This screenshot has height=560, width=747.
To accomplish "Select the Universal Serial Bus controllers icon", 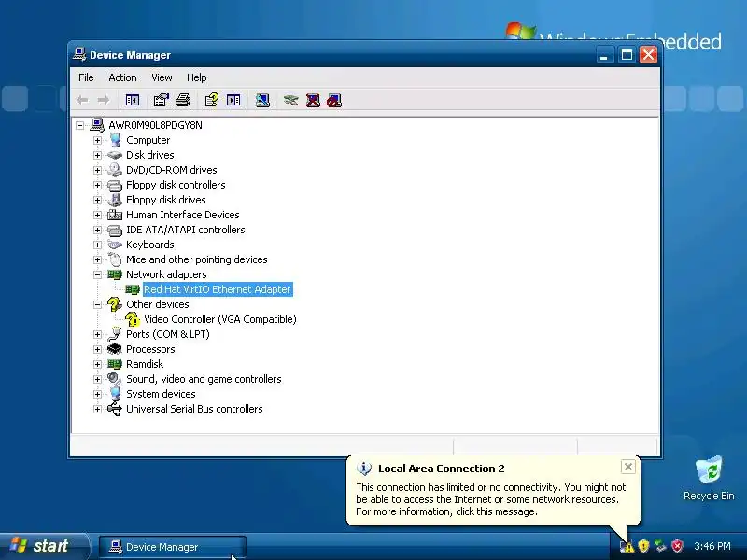I will 114,409.
